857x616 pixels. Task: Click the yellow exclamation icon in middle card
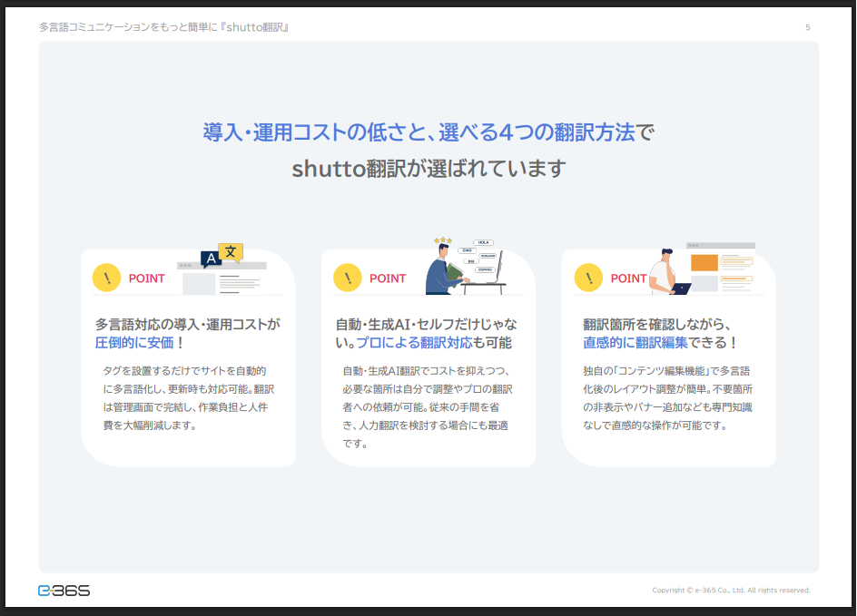click(x=348, y=278)
